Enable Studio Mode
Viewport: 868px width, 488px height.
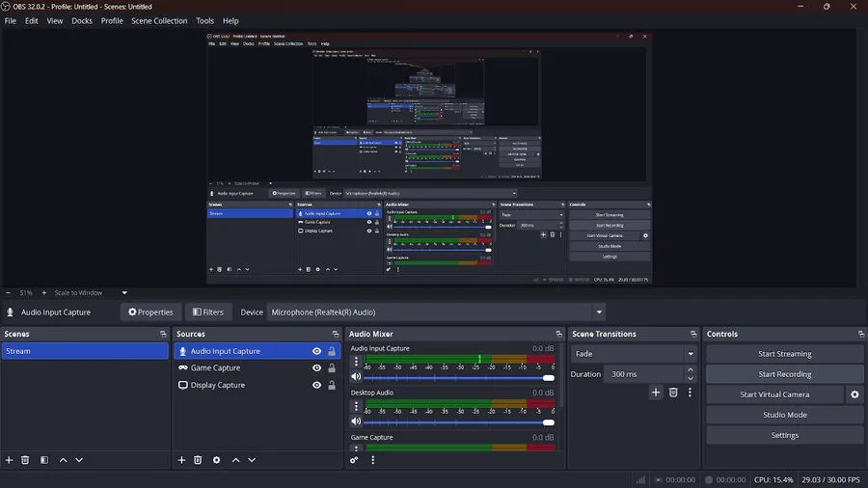click(x=785, y=415)
